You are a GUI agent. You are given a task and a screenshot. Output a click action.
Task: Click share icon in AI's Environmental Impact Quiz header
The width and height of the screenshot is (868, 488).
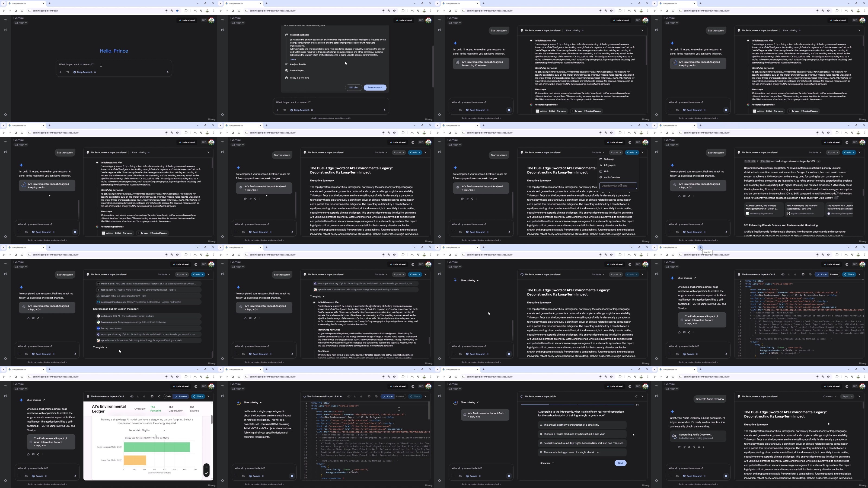[636, 396]
